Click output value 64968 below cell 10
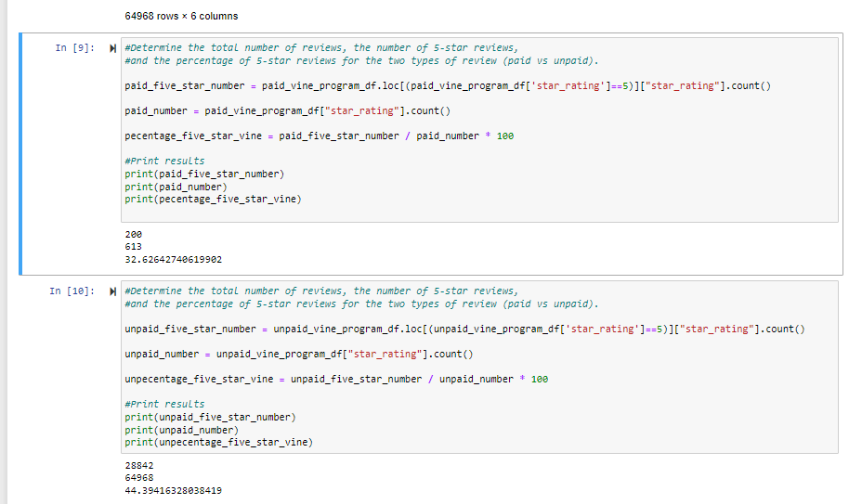849x504 pixels. coord(139,478)
